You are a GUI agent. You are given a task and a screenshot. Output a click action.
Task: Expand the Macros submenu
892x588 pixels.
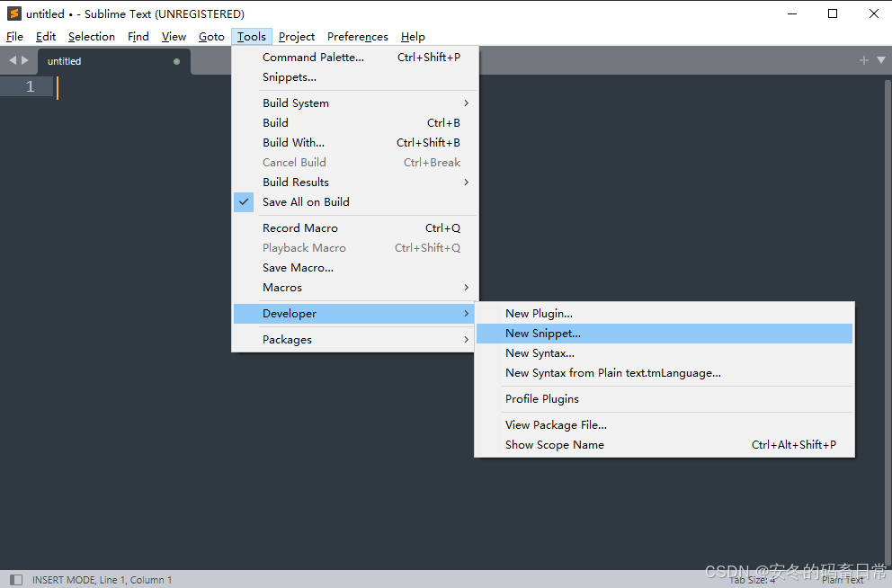(355, 287)
